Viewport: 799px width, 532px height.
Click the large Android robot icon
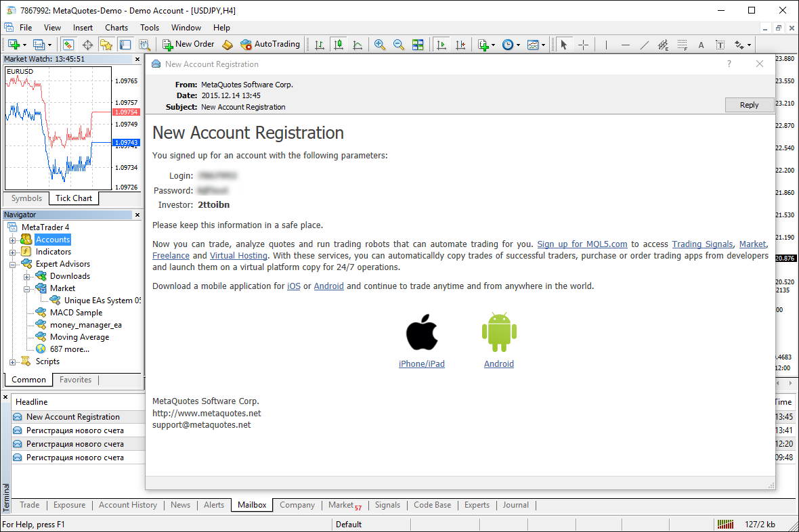498,332
